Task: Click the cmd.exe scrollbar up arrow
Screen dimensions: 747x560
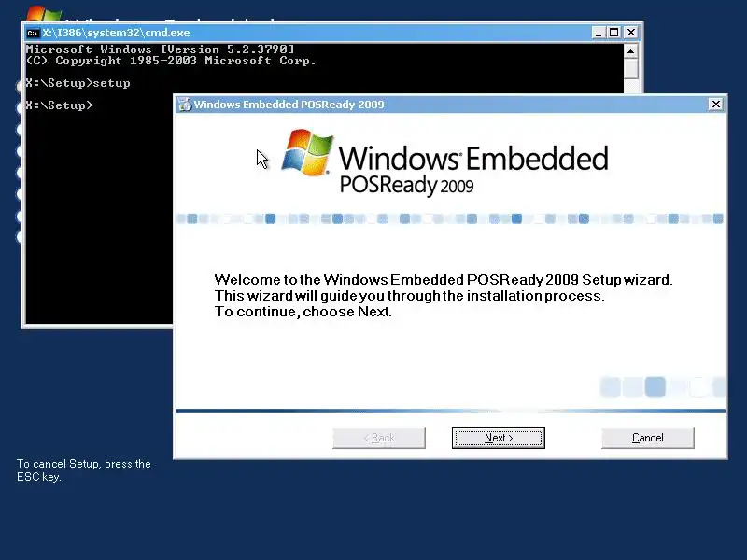Action: [631, 51]
